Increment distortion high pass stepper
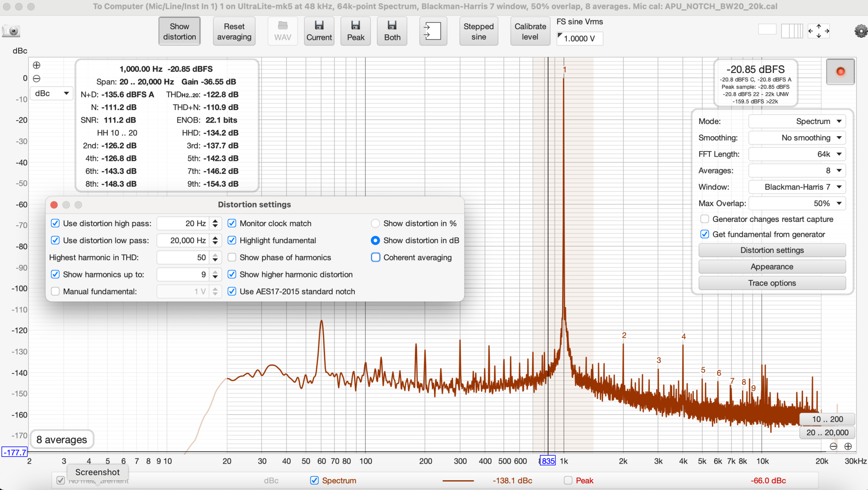The image size is (868, 490). point(215,221)
